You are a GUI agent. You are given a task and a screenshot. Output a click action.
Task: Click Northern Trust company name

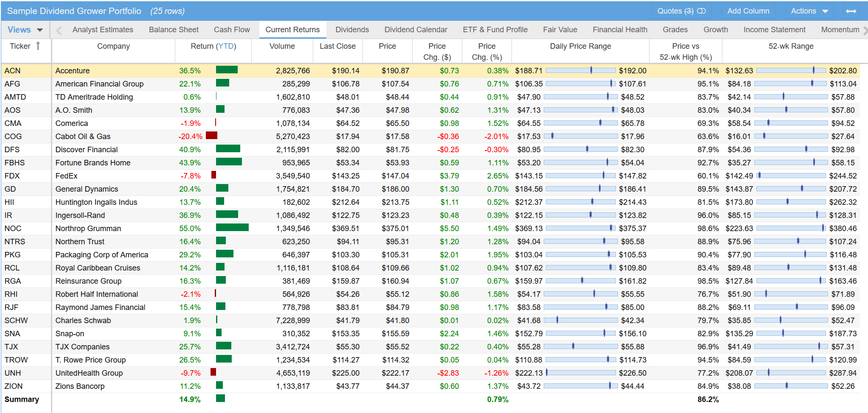click(x=80, y=242)
